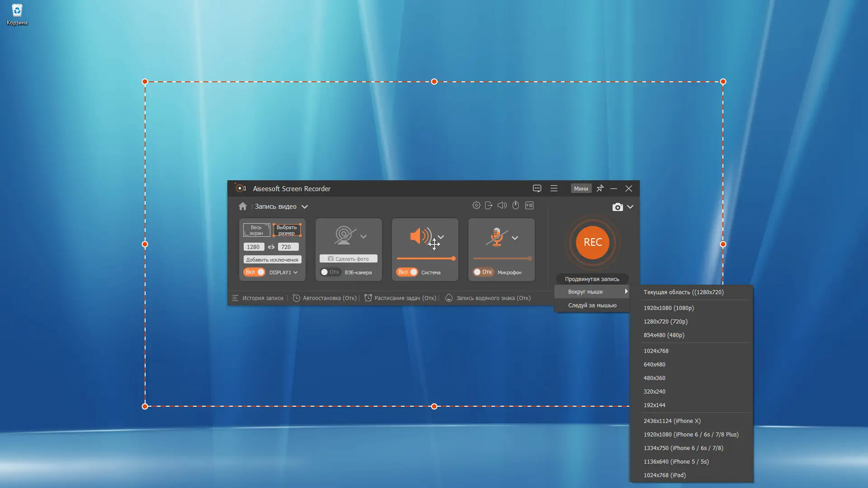Click the feedback chat bubble icon
The image size is (868, 488).
click(537, 188)
